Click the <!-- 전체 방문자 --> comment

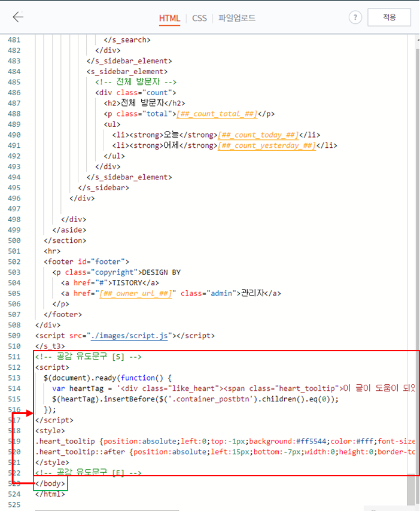click(136, 82)
